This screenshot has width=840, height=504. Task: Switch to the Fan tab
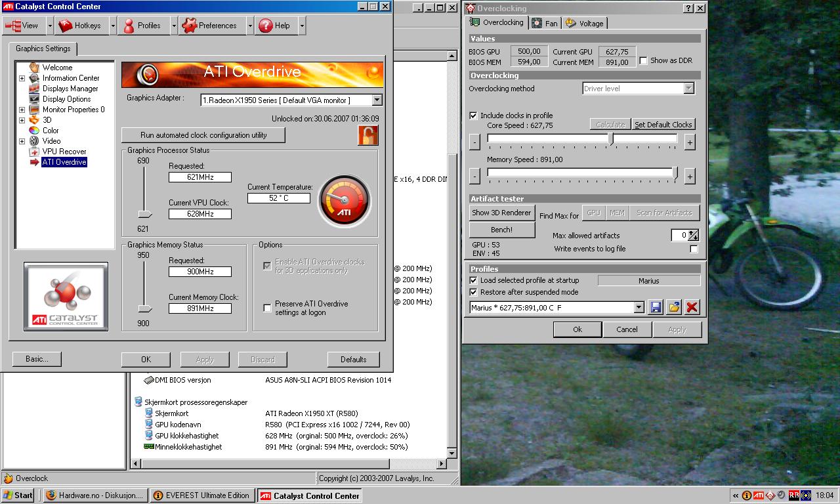[x=545, y=24]
